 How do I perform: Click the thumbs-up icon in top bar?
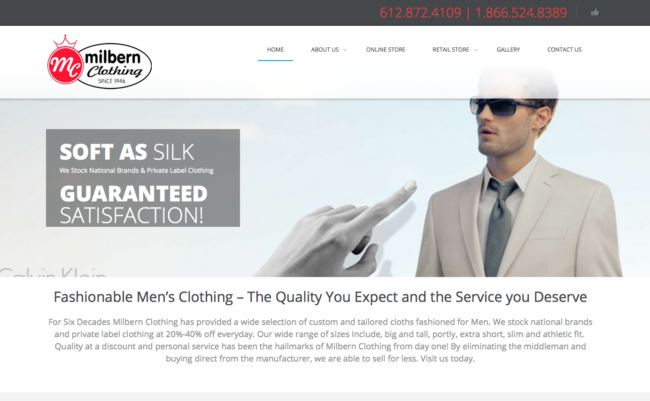[595, 12]
